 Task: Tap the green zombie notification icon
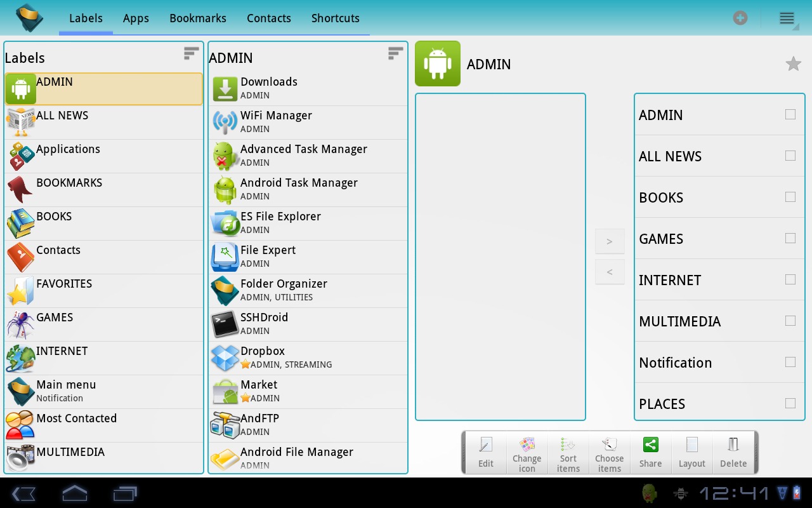(649, 493)
